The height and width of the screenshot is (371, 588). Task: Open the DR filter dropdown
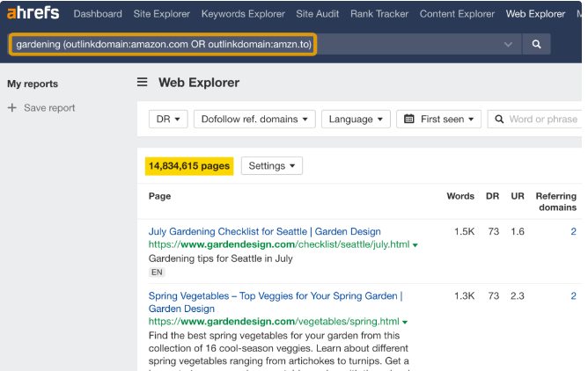point(166,120)
